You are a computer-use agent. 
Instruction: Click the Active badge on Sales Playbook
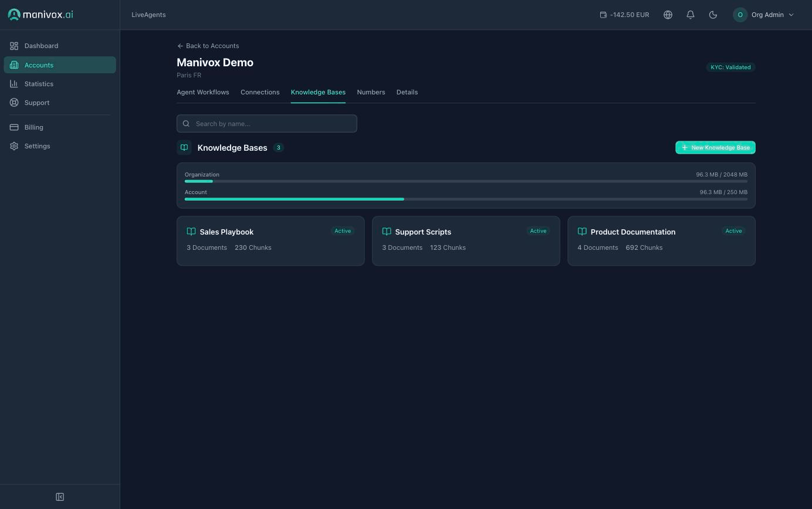[x=343, y=231]
